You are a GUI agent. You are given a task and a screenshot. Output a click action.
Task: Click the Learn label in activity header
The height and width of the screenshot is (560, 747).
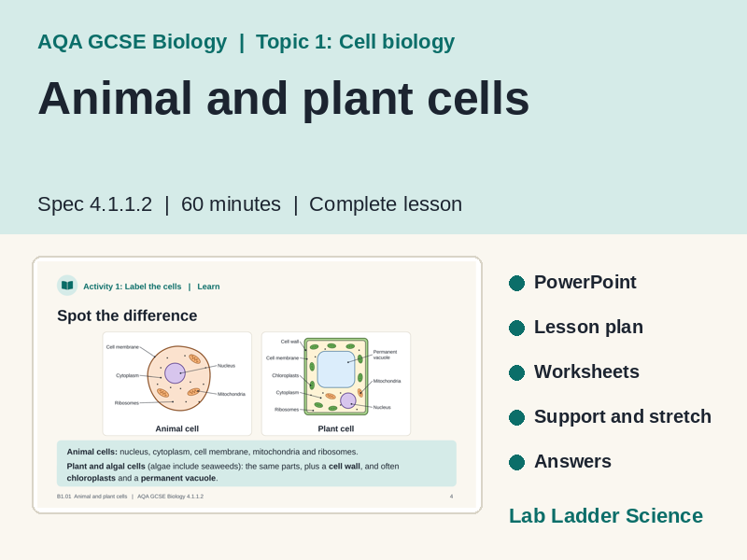point(208,287)
